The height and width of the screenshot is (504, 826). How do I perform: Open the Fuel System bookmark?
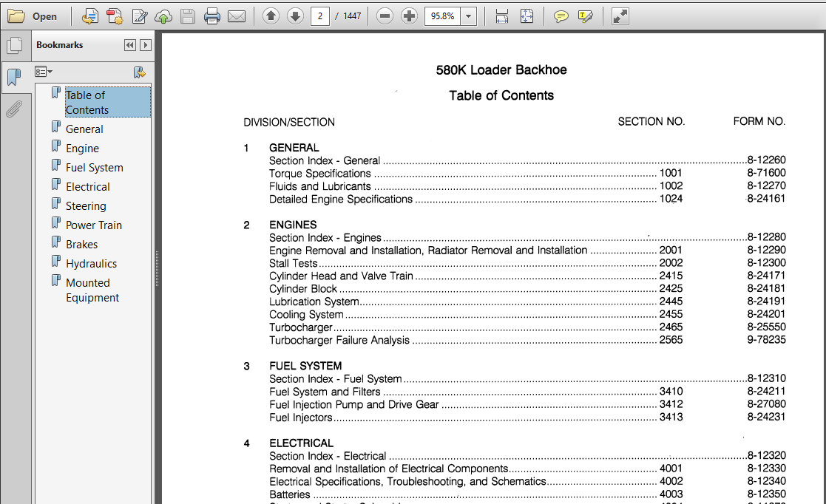(x=95, y=168)
